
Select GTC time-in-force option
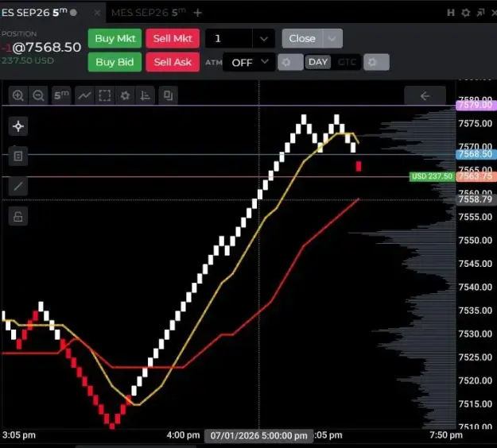coord(347,62)
